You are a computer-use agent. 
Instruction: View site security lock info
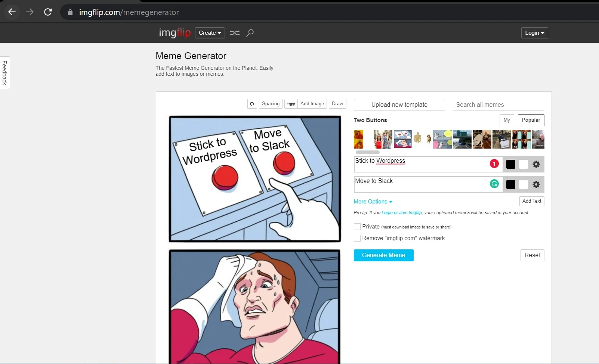[x=70, y=12]
